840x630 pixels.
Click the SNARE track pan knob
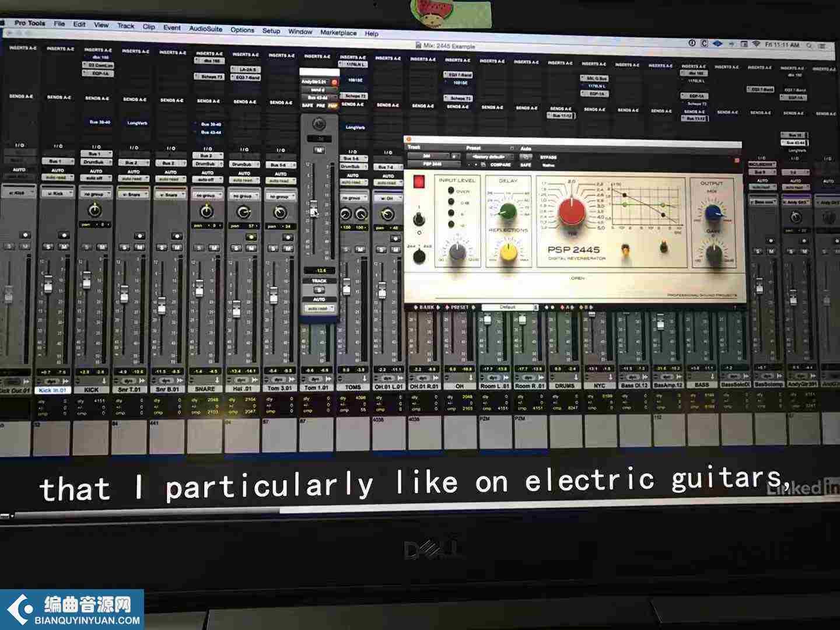pyautogui.click(x=206, y=211)
